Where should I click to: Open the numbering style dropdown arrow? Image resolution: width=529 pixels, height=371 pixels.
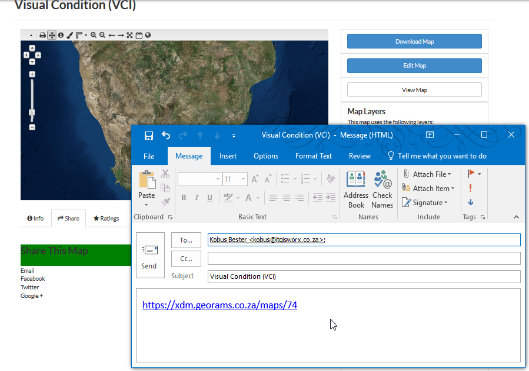pos(315,179)
